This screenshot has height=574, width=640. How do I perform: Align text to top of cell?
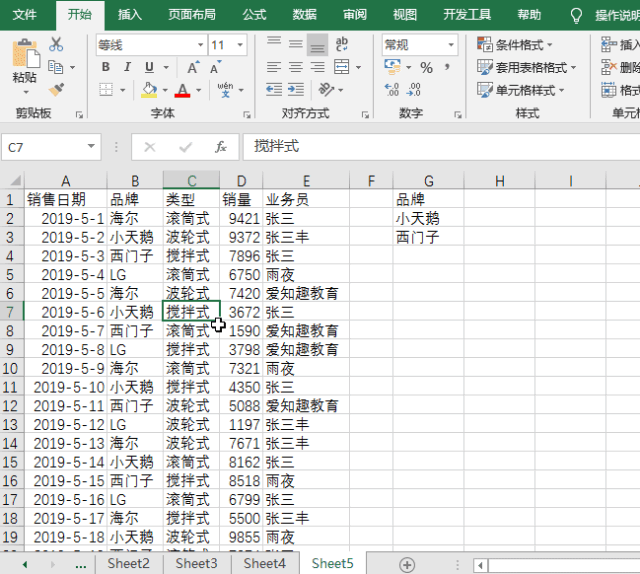coord(274,42)
